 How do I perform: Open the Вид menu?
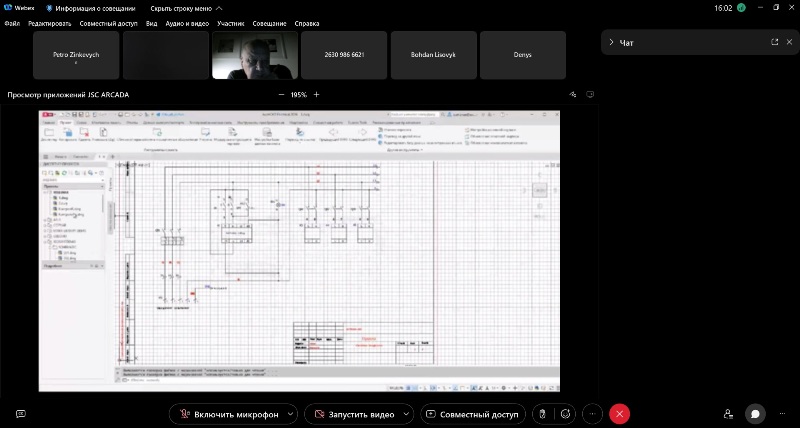[x=152, y=23]
